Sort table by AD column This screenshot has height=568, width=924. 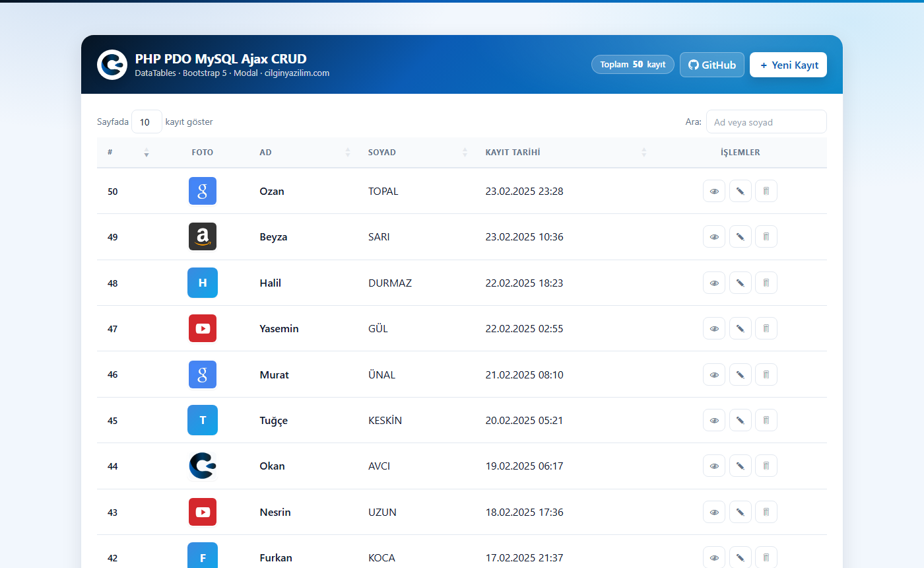(x=304, y=152)
